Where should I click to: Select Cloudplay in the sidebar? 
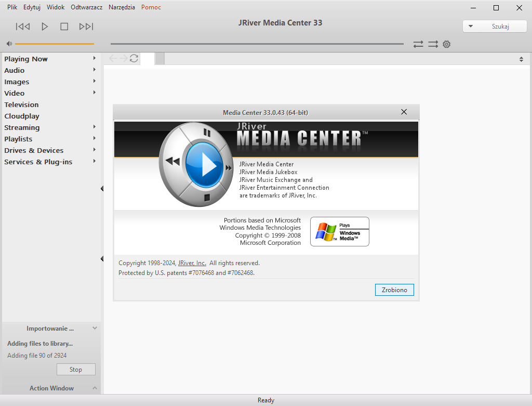point(22,116)
